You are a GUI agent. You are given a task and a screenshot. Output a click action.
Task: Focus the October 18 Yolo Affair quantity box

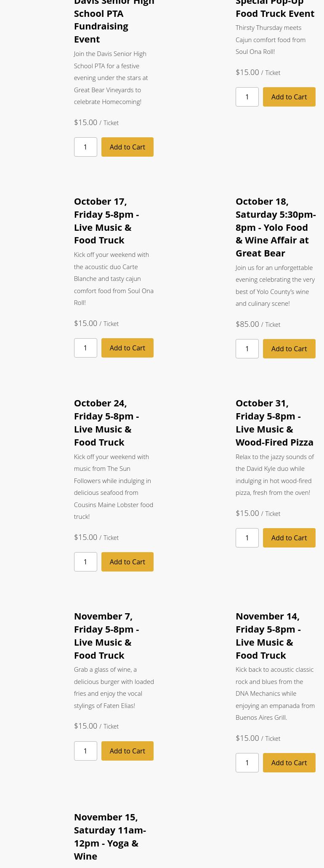tap(247, 349)
